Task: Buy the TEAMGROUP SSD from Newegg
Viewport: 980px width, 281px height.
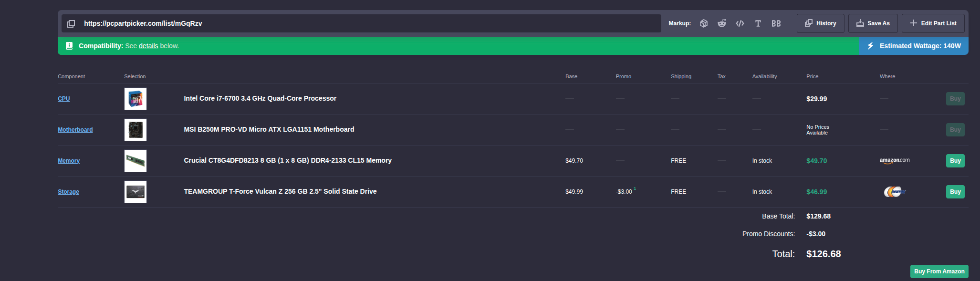Action: point(955,192)
